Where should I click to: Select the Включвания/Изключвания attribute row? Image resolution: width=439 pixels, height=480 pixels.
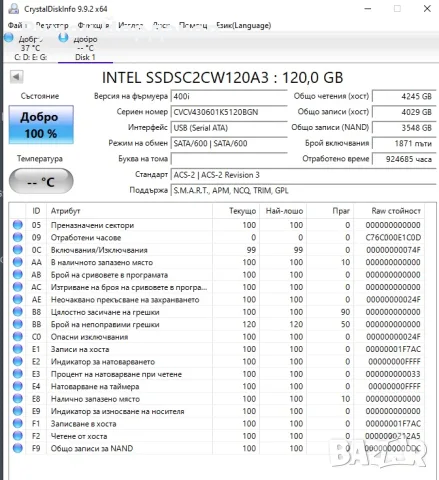(217, 250)
